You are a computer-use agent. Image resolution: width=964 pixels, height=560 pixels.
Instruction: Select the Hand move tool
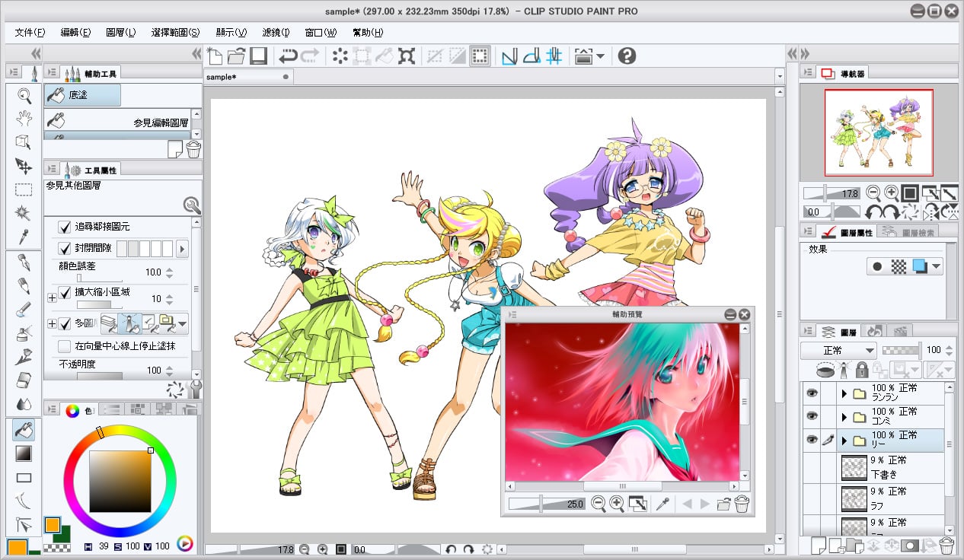click(24, 118)
